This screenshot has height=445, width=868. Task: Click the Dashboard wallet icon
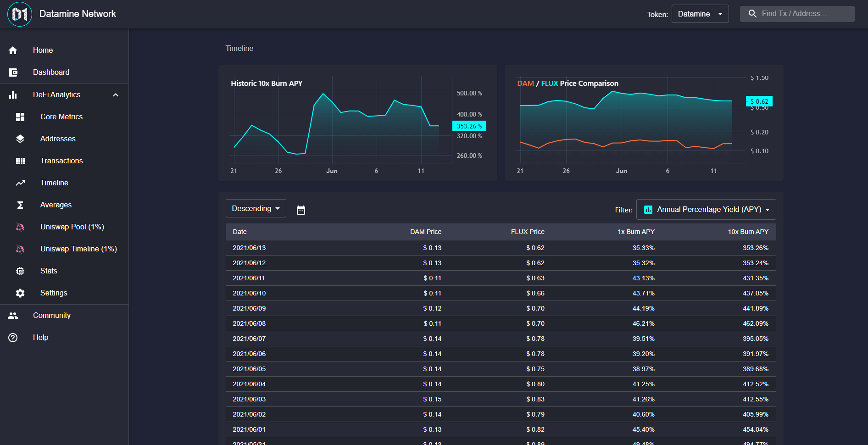pyautogui.click(x=13, y=72)
